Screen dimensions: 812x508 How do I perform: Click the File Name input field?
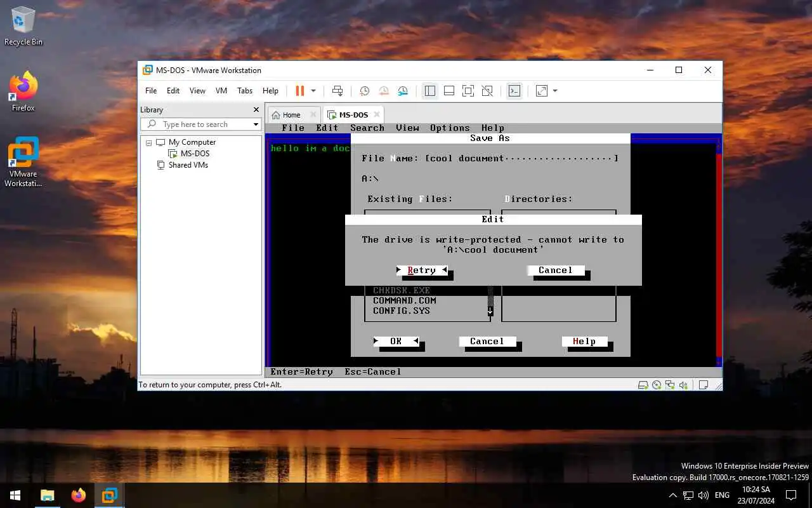(x=521, y=159)
